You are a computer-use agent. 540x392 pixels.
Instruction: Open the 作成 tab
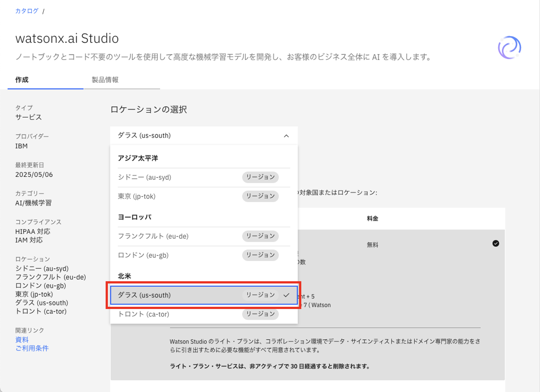(x=22, y=80)
